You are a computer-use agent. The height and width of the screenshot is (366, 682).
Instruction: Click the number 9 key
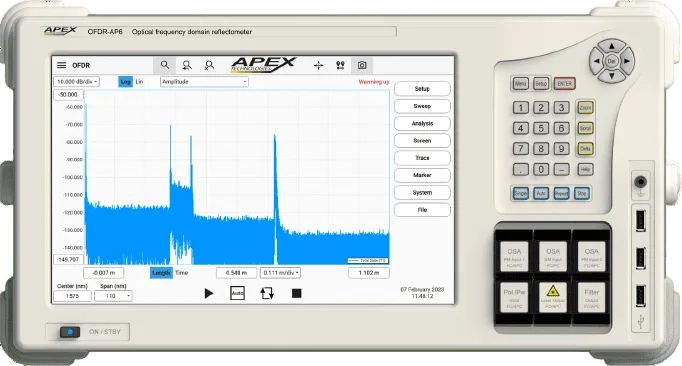click(x=562, y=149)
